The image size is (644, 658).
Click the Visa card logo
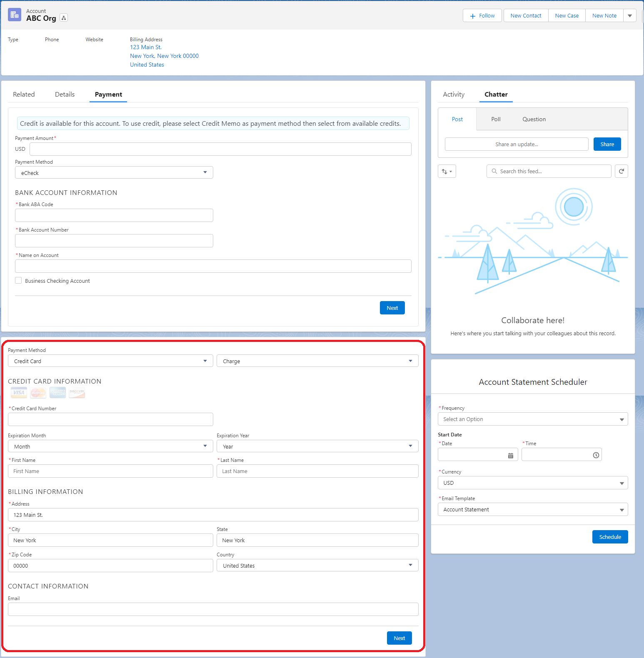(x=19, y=392)
